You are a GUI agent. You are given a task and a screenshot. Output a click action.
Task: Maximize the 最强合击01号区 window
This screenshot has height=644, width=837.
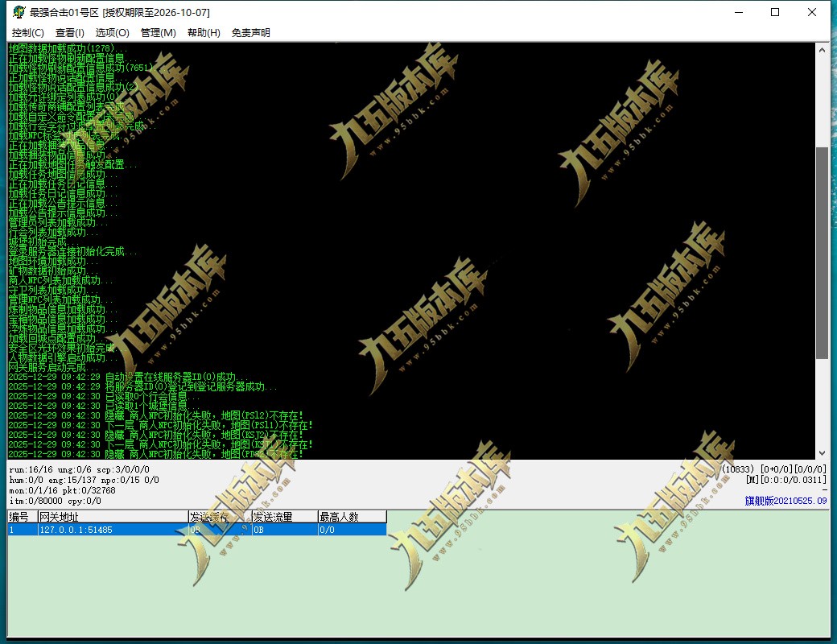pos(775,12)
